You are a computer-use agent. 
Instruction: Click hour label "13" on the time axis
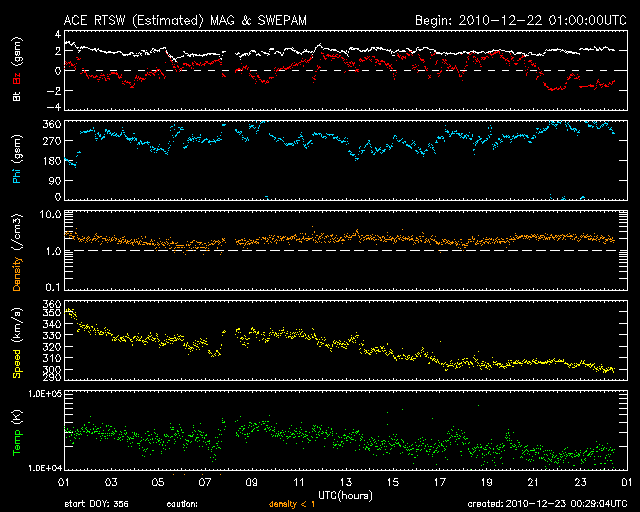(346, 483)
